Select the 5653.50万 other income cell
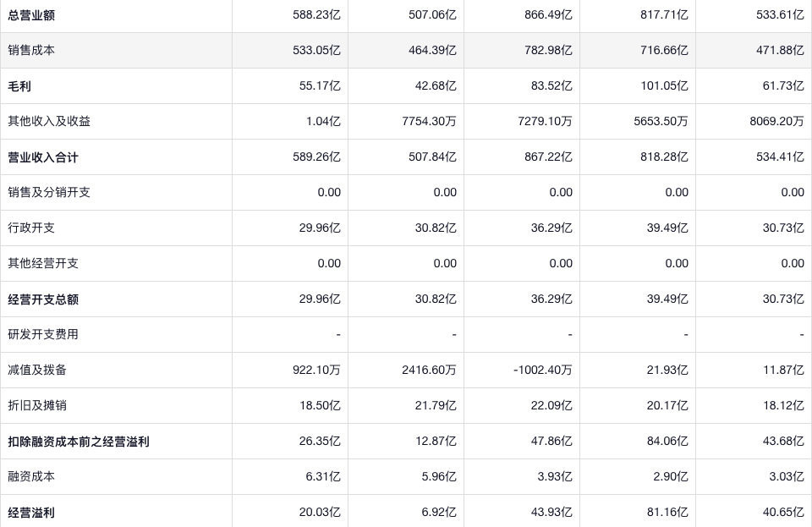This screenshot has width=812, height=527. coord(661,122)
